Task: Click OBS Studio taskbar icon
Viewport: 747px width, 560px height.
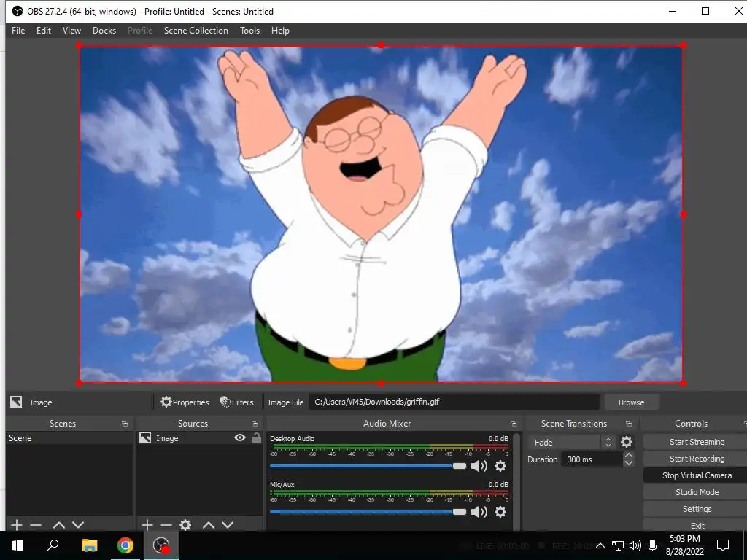Action: pyautogui.click(x=161, y=545)
